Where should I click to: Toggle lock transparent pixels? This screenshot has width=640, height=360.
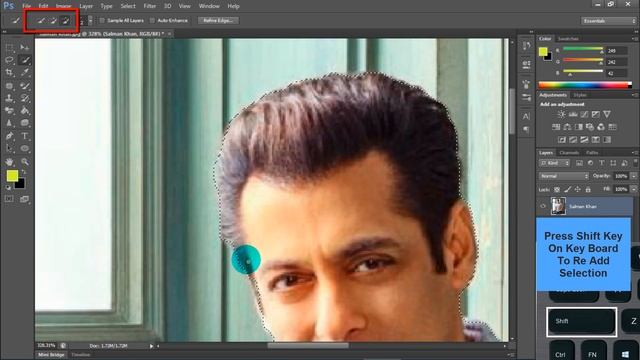pos(557,189)
